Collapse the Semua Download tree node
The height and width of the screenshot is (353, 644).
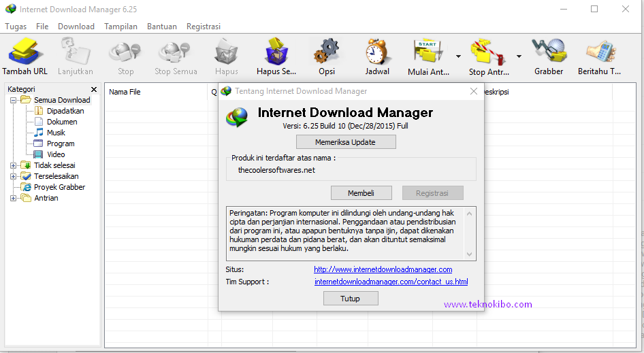coord(13,100)
